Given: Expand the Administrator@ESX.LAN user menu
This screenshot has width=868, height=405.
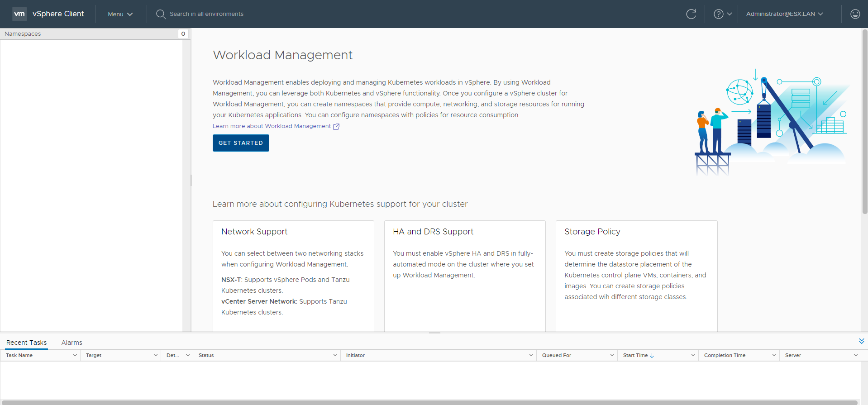Looking at the screenshot, I should (x=784, y=14).
